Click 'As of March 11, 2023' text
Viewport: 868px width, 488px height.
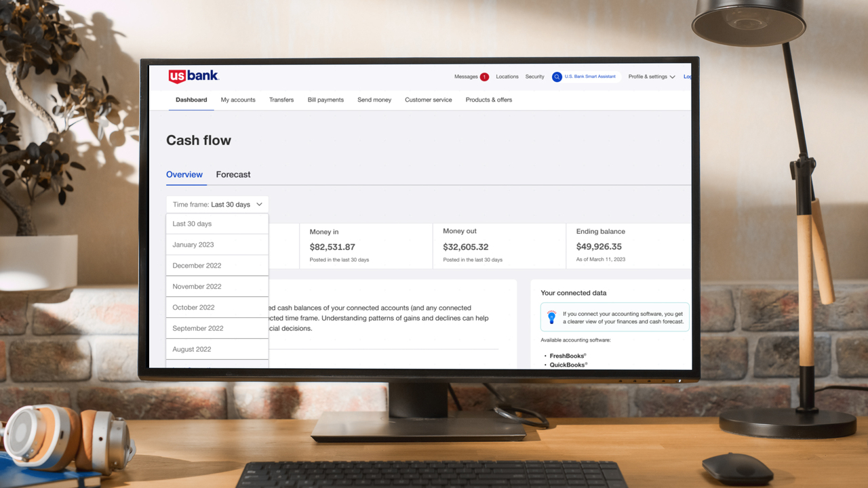[601, 260]
